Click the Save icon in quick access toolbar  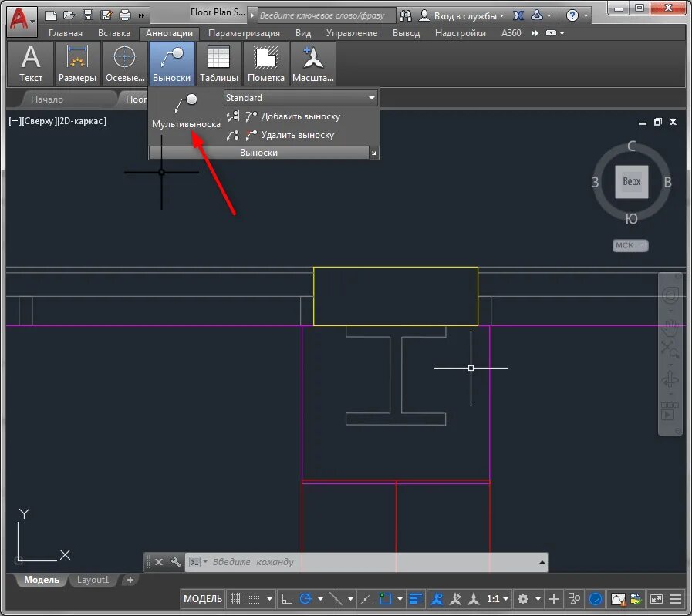click(88, 15)
